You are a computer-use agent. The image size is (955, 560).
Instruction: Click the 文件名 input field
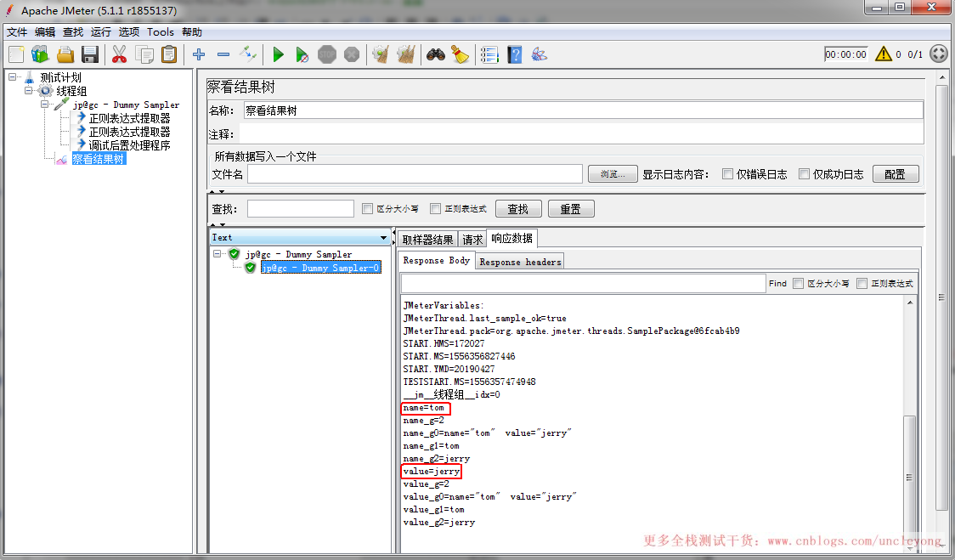(x=415, y=173)
